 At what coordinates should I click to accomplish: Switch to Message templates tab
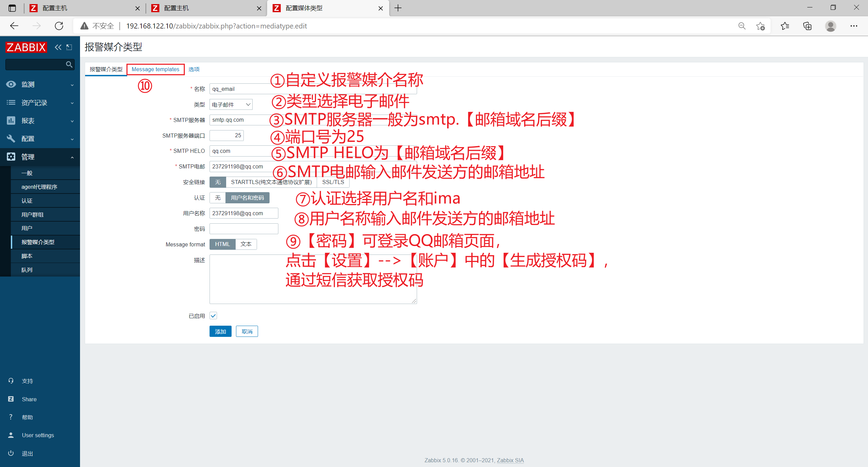pyautogui.click(x=156, y=69)
